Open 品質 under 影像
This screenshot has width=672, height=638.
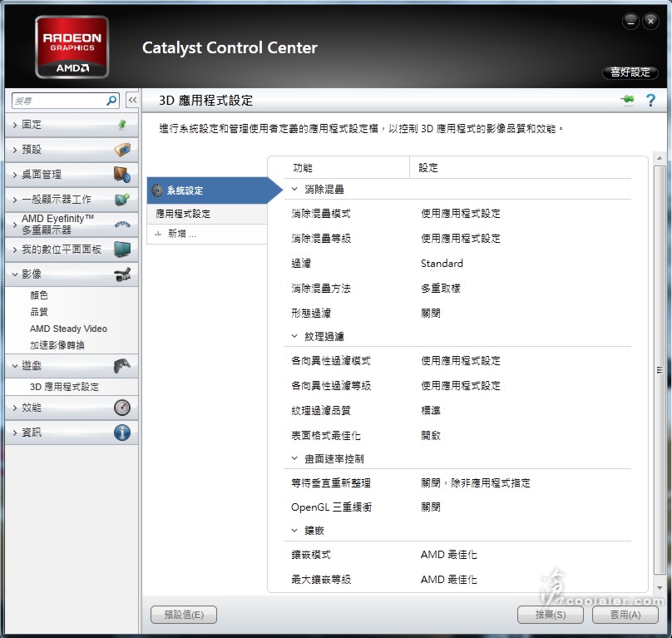(x=39, y=312)
